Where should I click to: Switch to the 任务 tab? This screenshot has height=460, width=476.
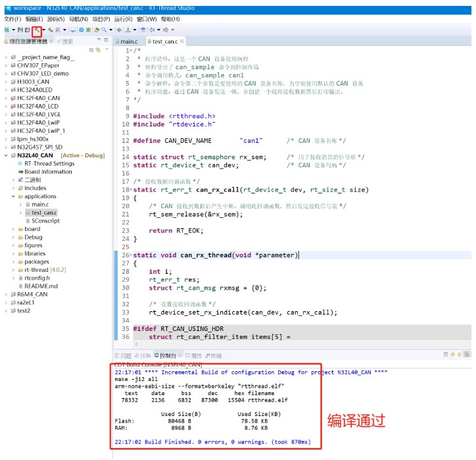click(143, 356)
